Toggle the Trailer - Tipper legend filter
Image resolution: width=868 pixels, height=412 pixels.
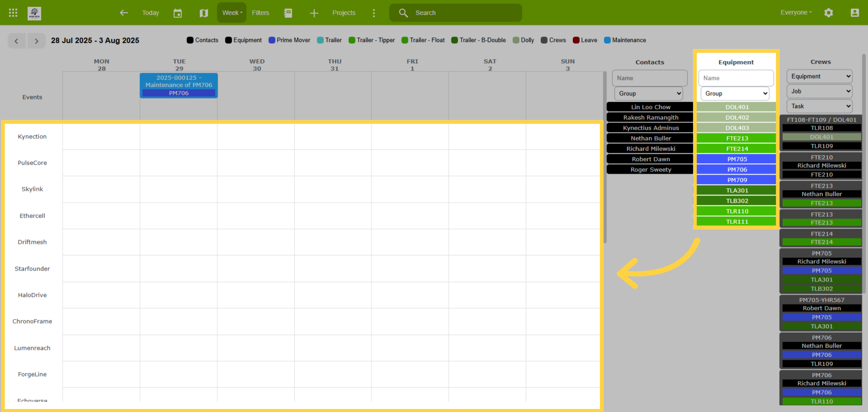click(x=371, y=40)
